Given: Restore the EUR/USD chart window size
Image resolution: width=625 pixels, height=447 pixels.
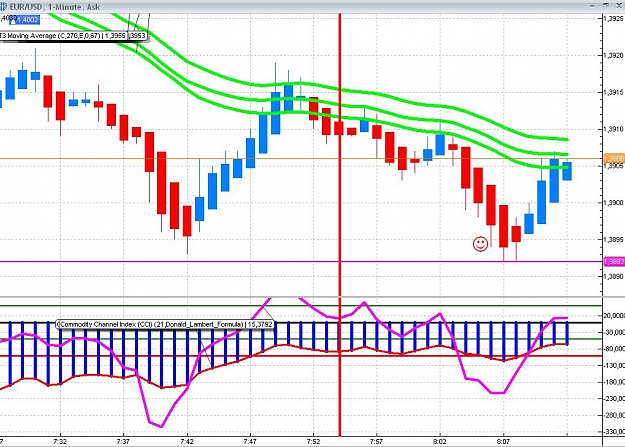Looking at the screenshot, I should 606,5.
